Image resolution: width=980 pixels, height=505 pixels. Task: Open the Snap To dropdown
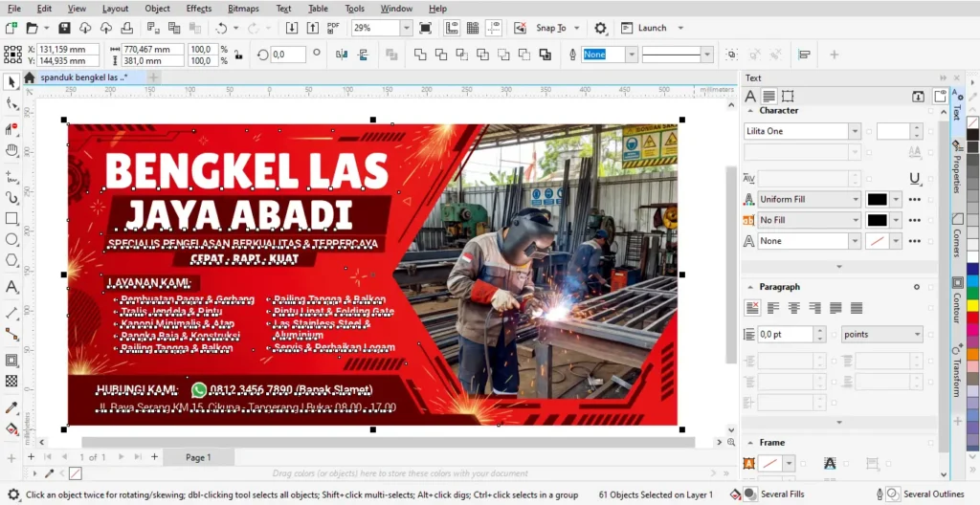tap(576, 28)
